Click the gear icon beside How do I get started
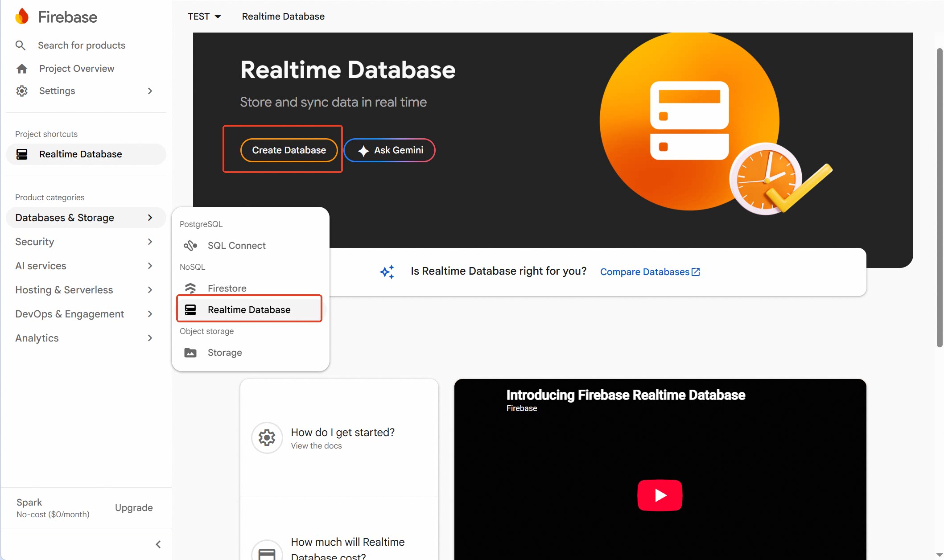Viewport: 944px width, 560px height. tap(267, 438)
